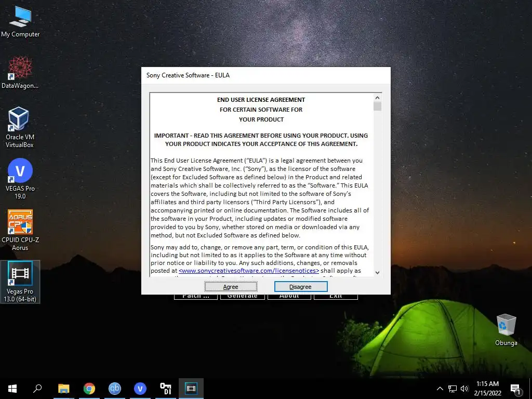Click the EULA scrollbar up arrow
Image resolution: width=532 pixels, height=399 pixels.
377,98
